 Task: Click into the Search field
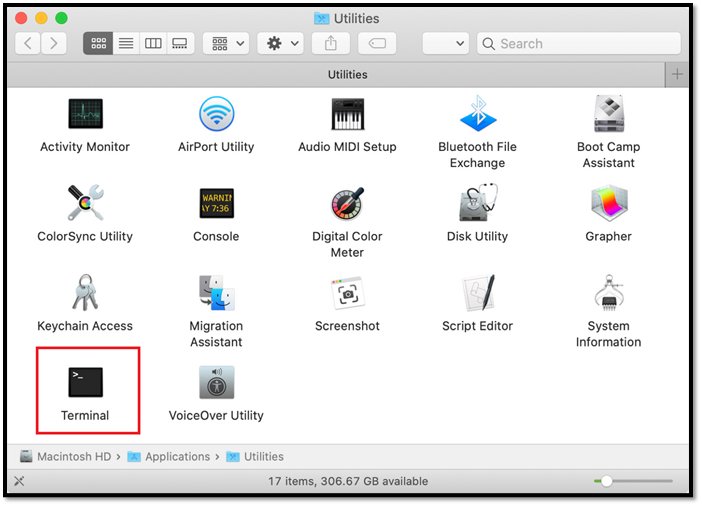pyautogui.click(x=579, y=43)
